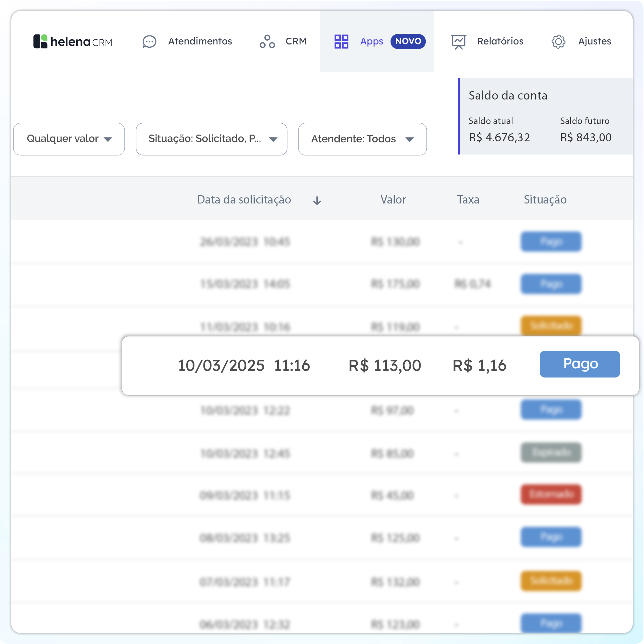Click the CRM three-circles icon
The image size is (644, 644).
tap(267, 42)
